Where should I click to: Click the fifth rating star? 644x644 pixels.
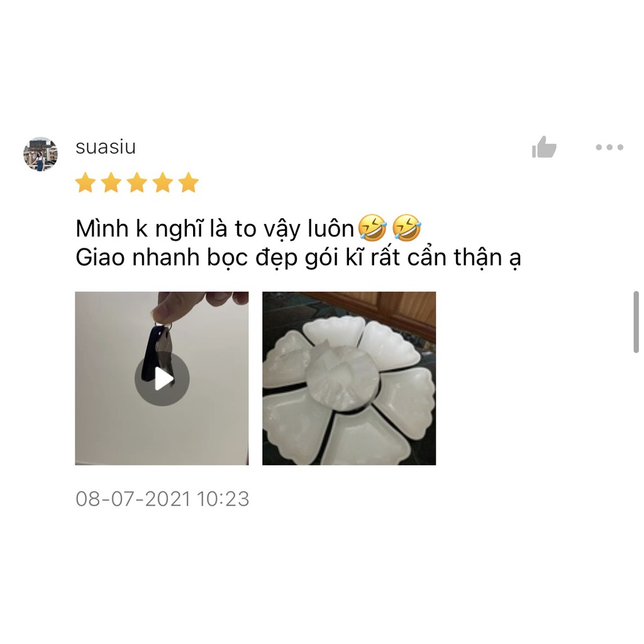click(x=189, y=182)
